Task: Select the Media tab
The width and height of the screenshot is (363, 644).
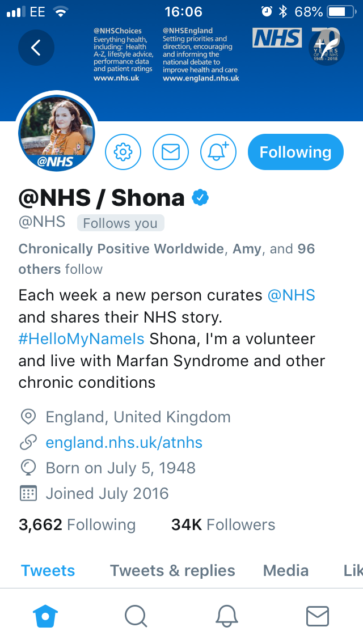Action: click(286, 570)
